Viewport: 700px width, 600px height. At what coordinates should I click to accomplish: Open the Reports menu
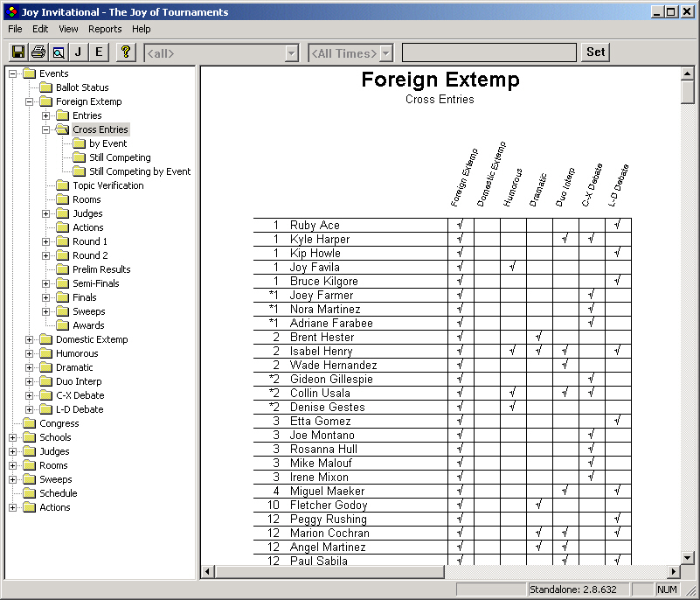[105, 29]
